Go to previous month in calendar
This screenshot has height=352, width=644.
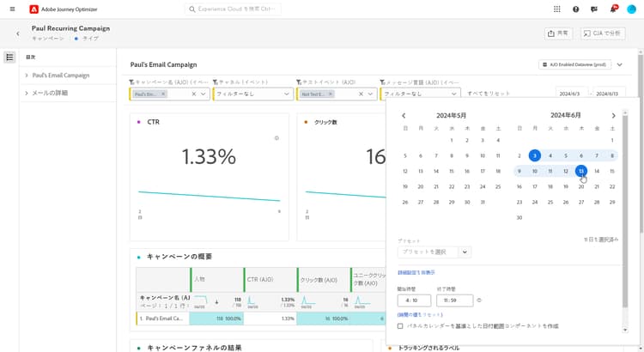[404, 116]
